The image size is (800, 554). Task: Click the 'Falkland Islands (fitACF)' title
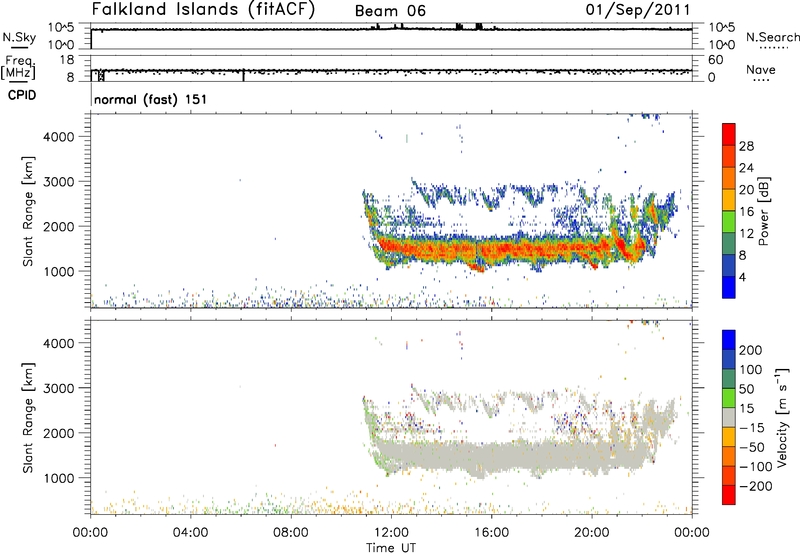(204, 9)
